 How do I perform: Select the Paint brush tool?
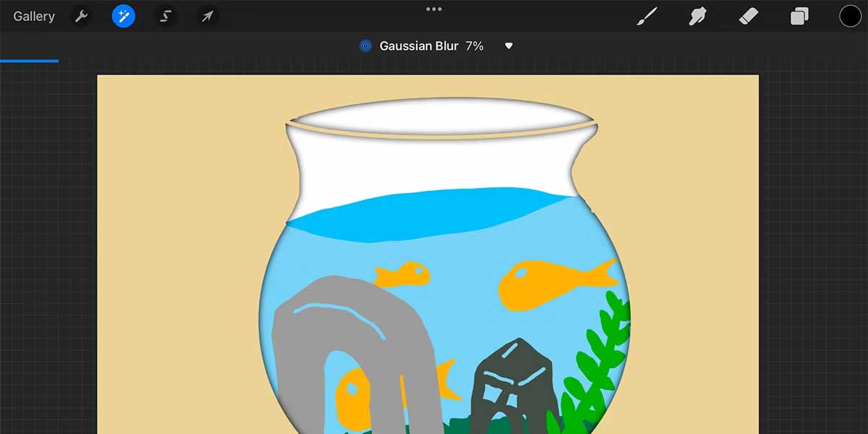point(646,15)
